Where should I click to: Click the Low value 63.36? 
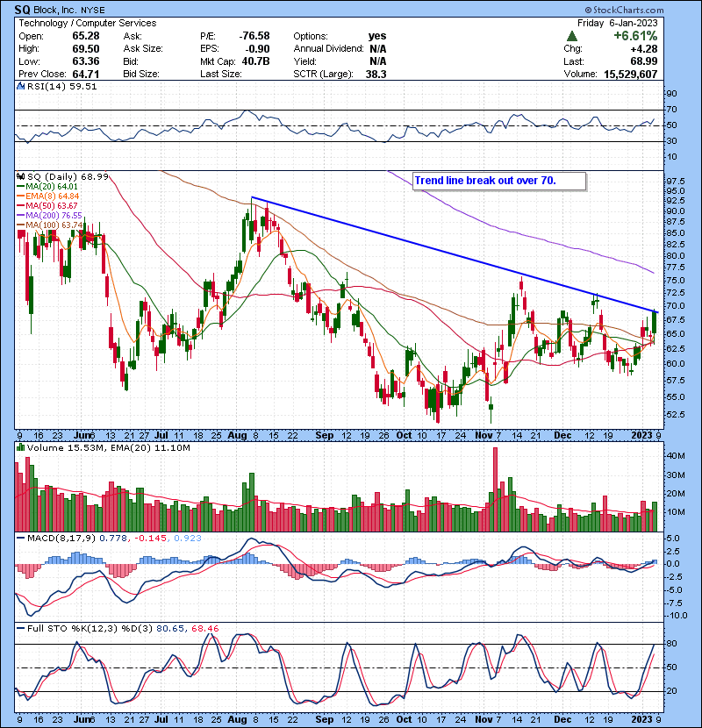point(85,61)
